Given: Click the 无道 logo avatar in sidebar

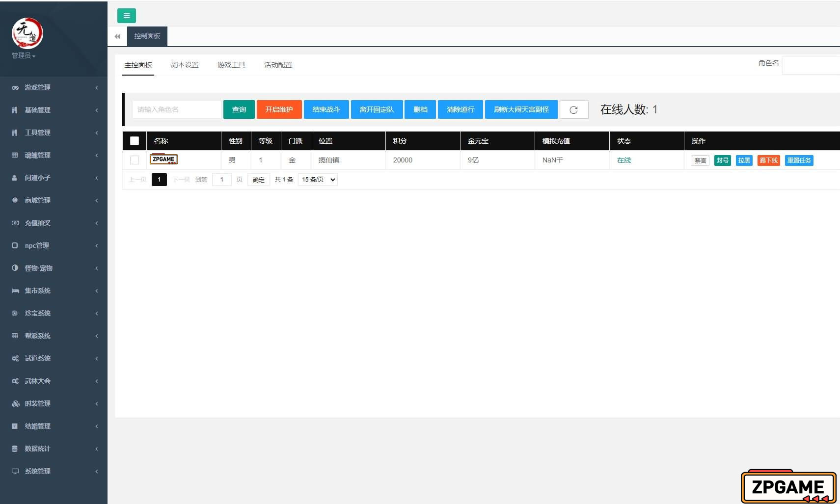Looking at the screenshot, I should tap(27, 33).
